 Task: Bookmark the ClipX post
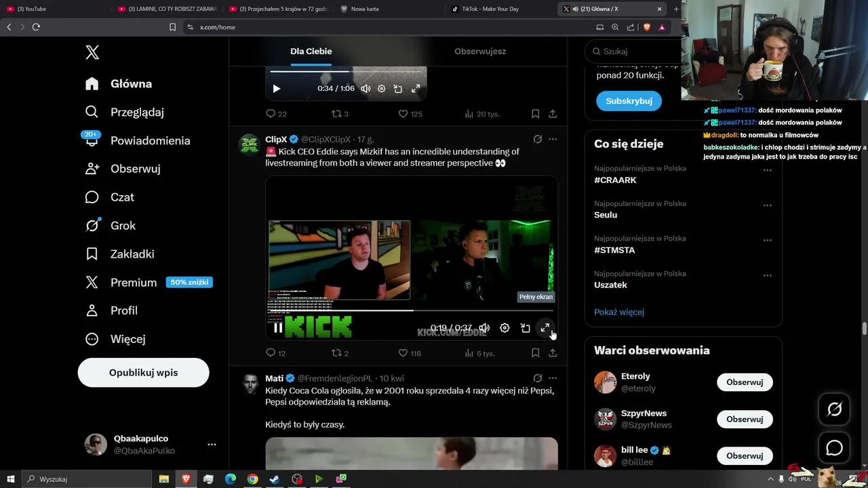(535, 353)
